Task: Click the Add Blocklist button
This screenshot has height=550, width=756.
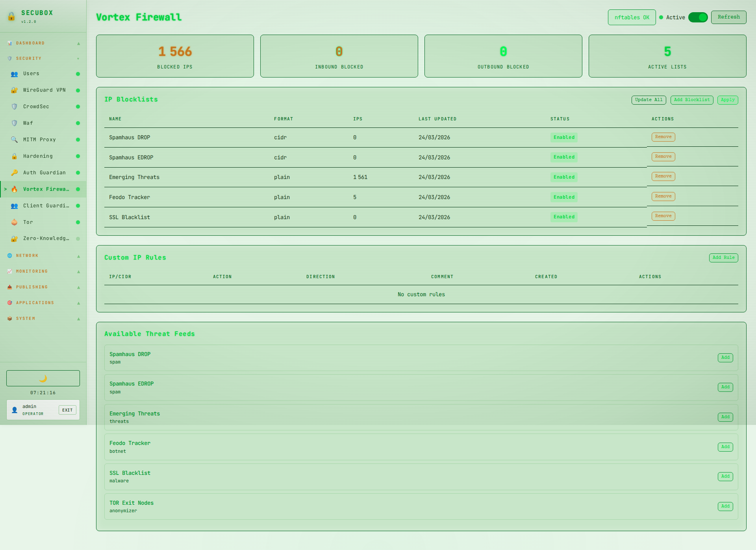Action: point(691,100)
